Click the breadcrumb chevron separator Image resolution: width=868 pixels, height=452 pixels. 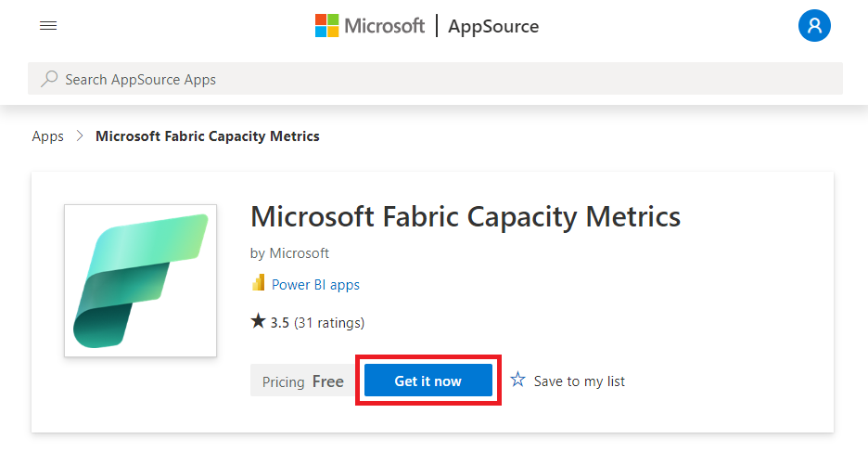(x=80, y=136)
